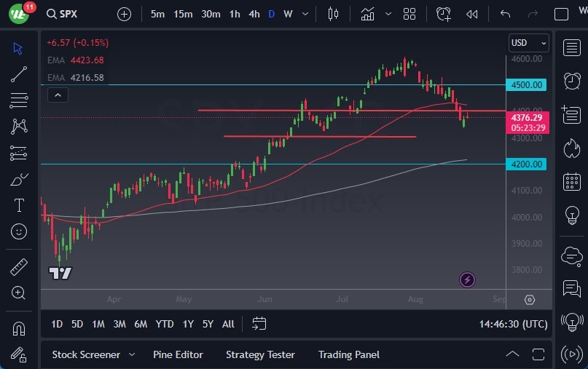Select the Brush drawing tool
The image size is (588, 369).
click(x=19, y=179)
